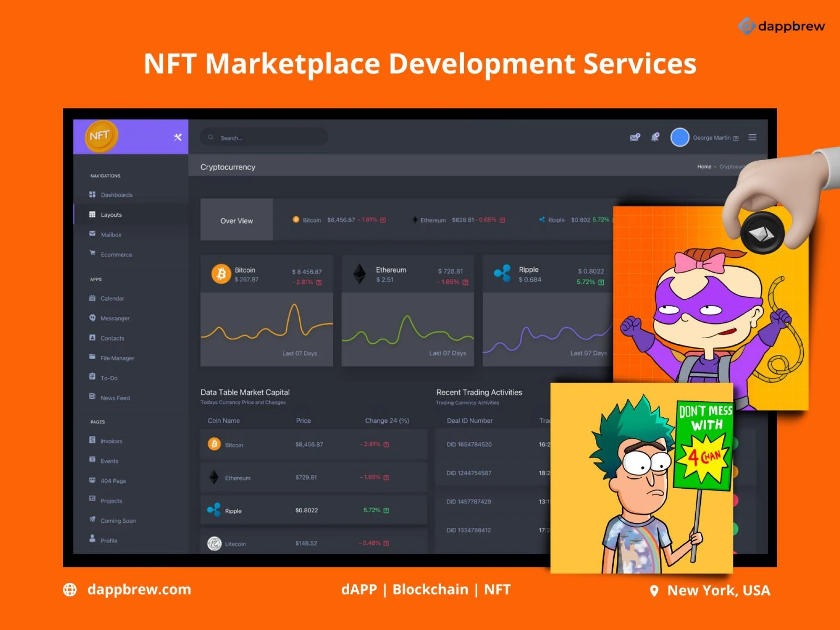Open Mailbox from the sidebar
The width and height of the screenshot is (840, 630).
(111, 234)
